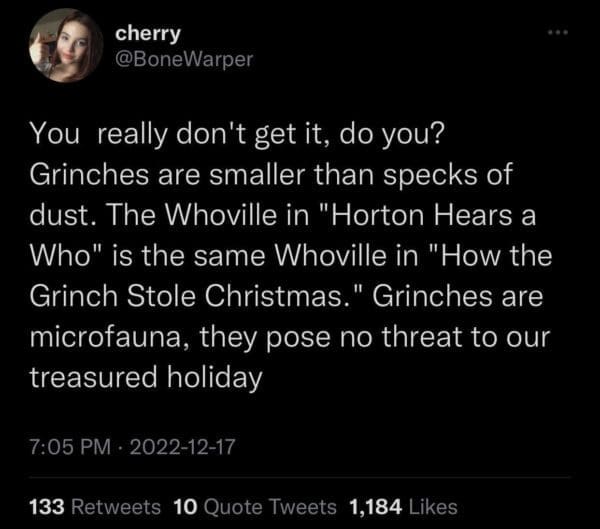The image size is (600, 529).
Task: Visit the @BoneWarper handle
Action: tap(185, 59)
